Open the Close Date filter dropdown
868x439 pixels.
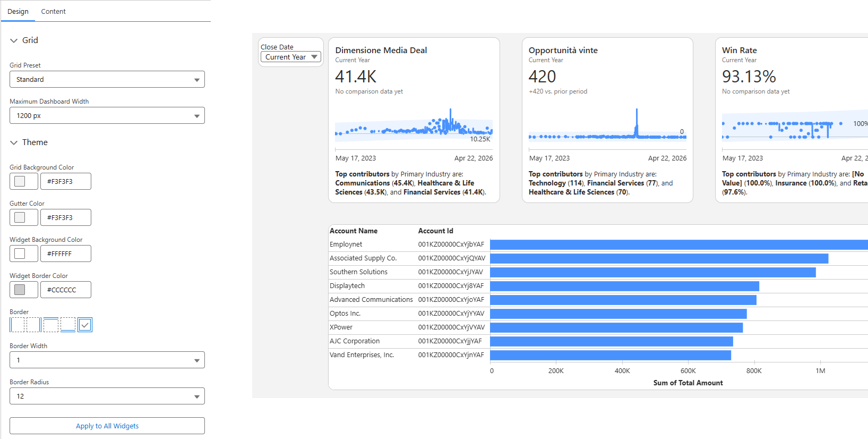coord(290,57)
